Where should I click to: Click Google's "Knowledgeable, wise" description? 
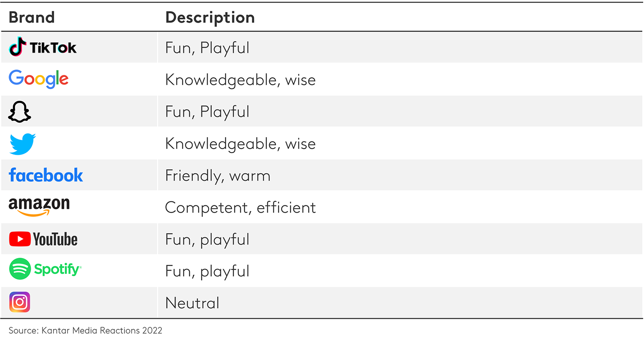coord(240,80)
